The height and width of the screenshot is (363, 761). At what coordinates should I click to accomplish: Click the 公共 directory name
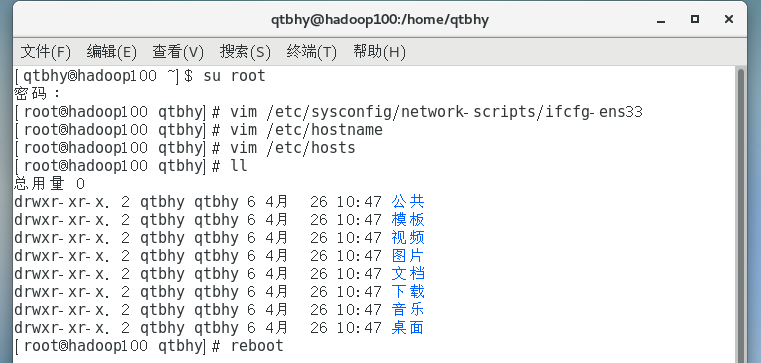click(408, 201)
